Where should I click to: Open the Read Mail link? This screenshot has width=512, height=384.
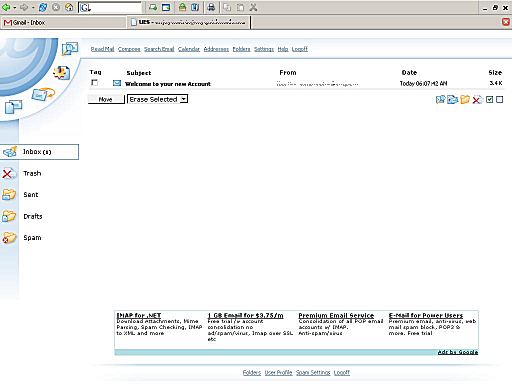[x=102, y=49]
